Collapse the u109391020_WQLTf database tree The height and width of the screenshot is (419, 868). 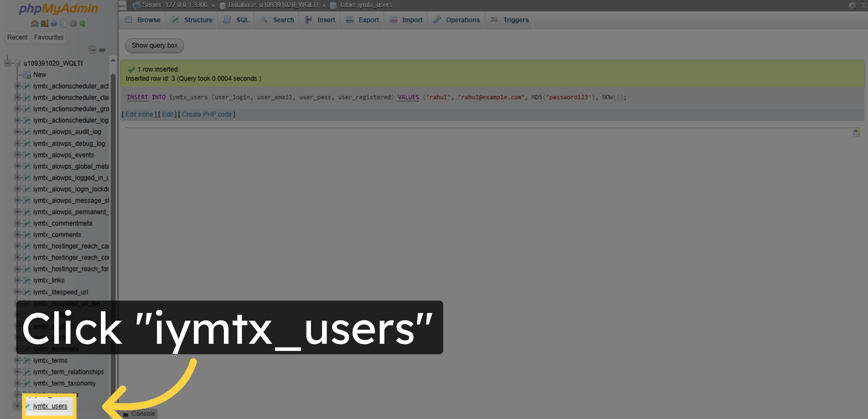click(x=7, y=63)
